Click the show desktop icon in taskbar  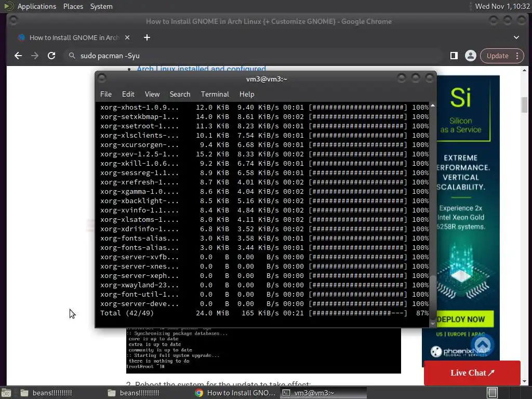tap(6, 393)
